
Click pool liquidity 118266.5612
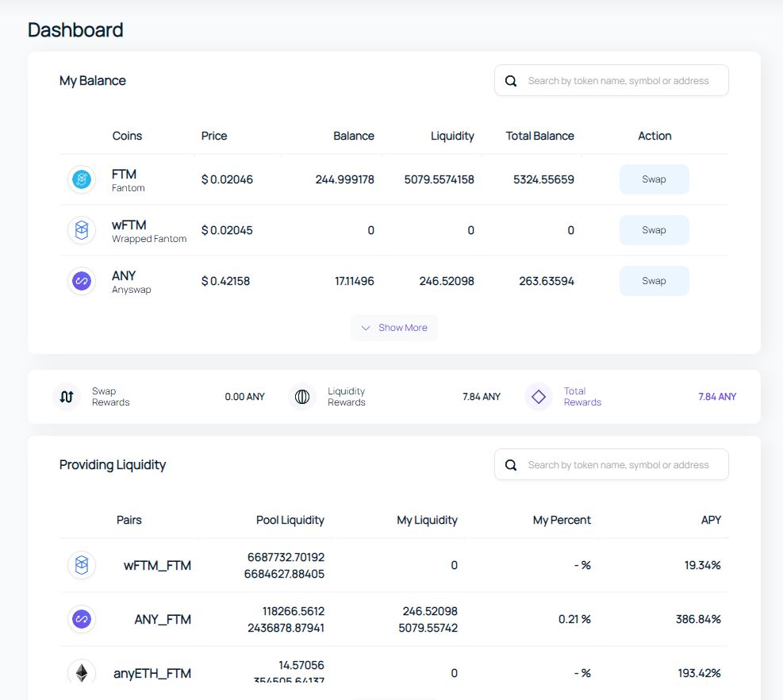294,611
